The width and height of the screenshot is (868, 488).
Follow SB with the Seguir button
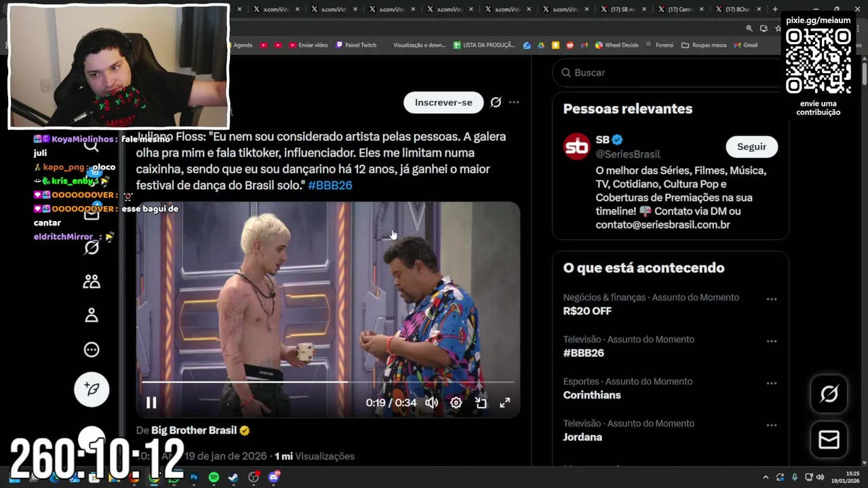point(751,146)
